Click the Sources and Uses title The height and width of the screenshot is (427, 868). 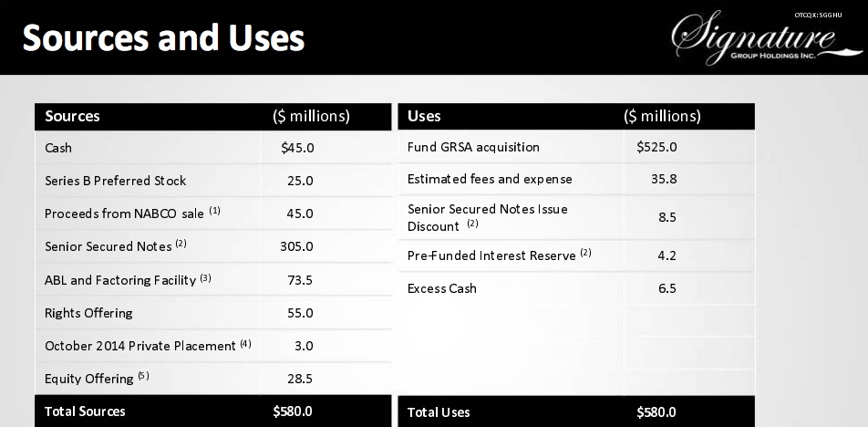pos(163,37)
